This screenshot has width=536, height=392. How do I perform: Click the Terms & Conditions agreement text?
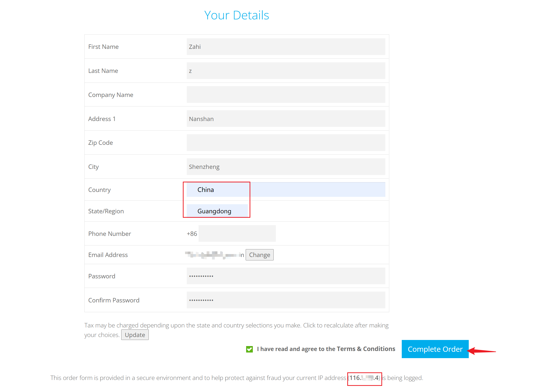pyautogui.click(x=326, y=349)
